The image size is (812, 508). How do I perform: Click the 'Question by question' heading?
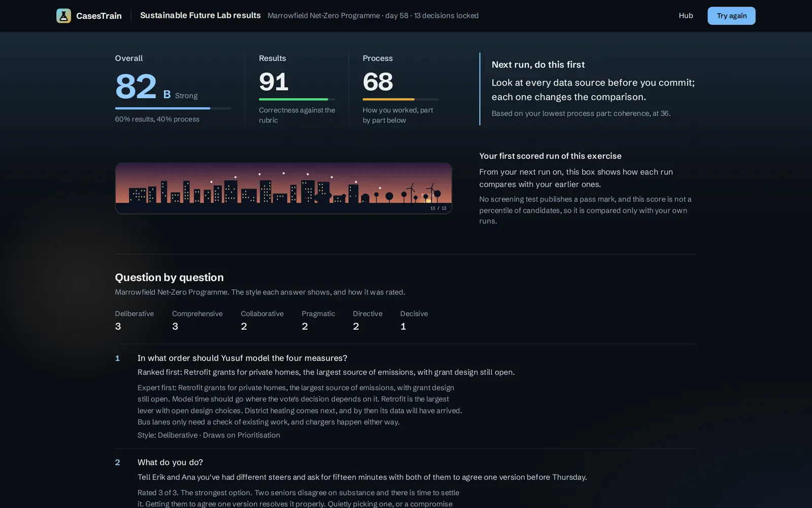tap(169, 277)
